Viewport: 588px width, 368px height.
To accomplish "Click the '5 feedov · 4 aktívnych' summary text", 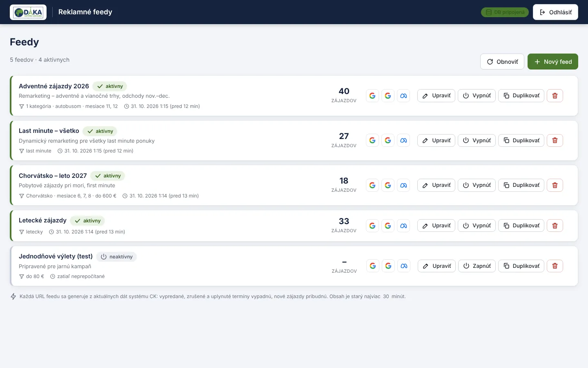I will (x=40, y=60).
